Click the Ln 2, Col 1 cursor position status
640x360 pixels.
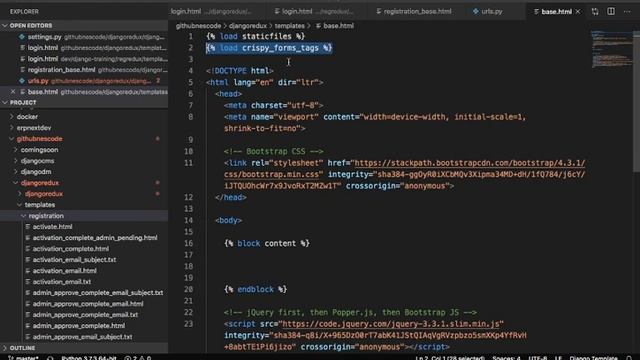pyautogui.click(x=450, y=358)
